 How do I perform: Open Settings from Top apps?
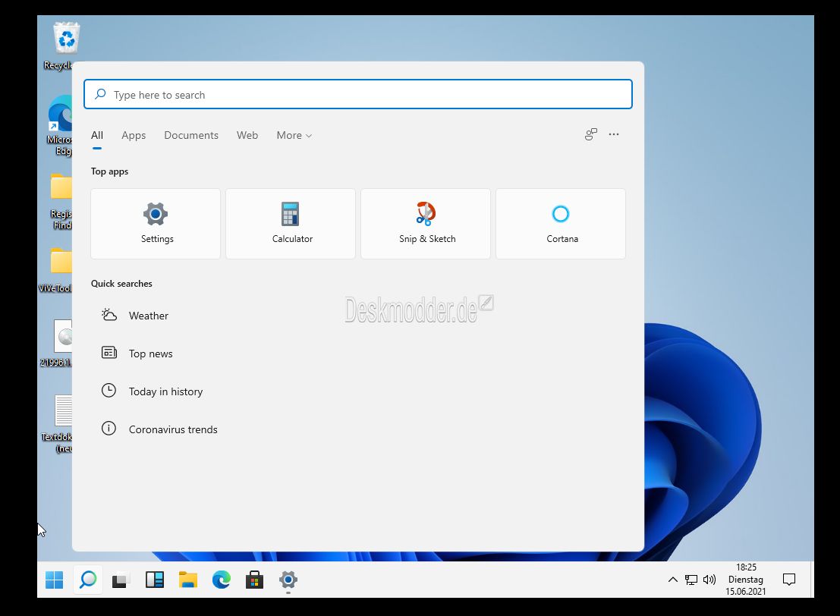156,224
